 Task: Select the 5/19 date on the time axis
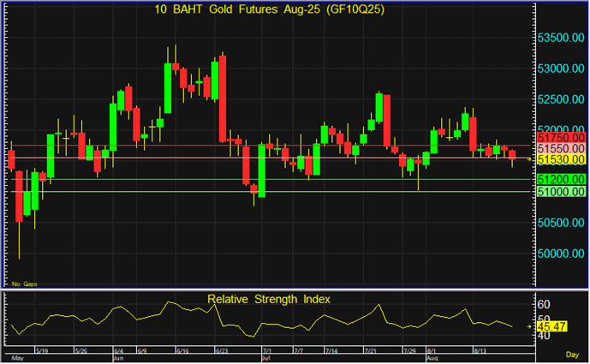point(43,350)
